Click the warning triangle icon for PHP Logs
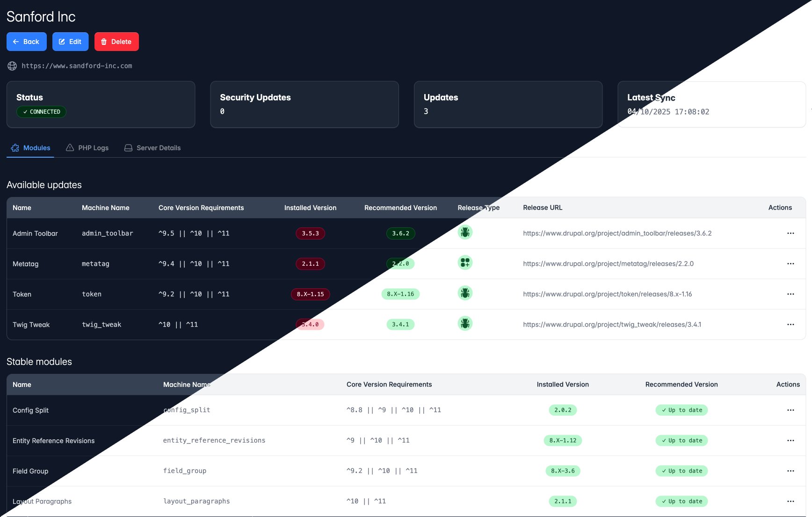This screenshot has width=812, height=517. pos(70,148)
